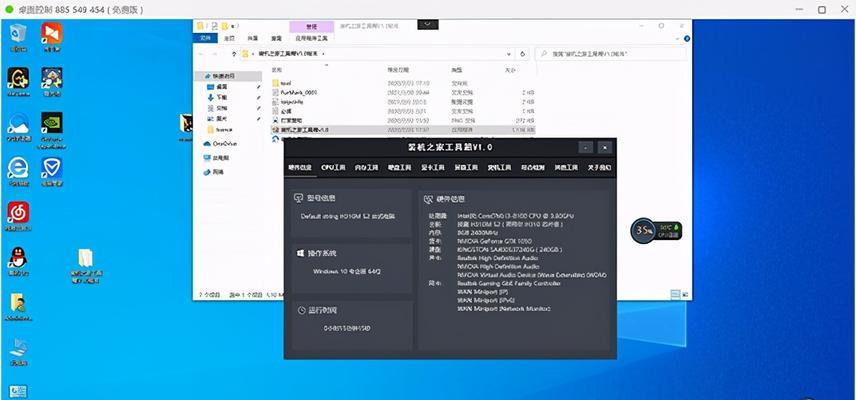This screenshot has width=856, height=400.
Task: Click the Up arrow in Explorer address bar
Action: click(234, 54)
